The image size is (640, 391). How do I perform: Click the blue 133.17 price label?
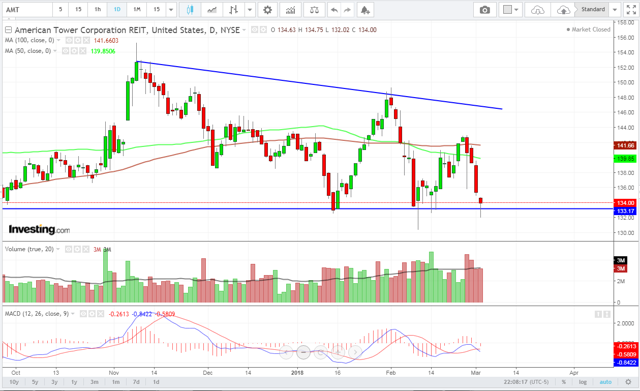pyautogui.click(x=625, y=211)
